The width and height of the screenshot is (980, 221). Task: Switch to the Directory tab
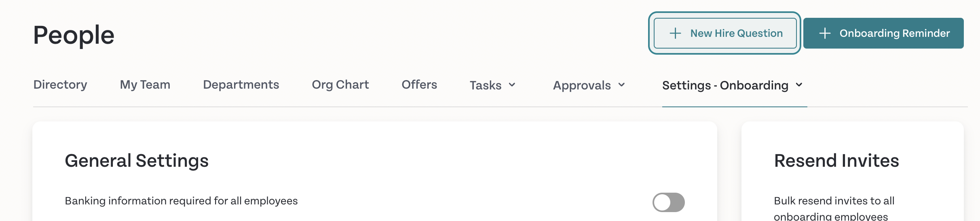[x=60, y=85]
